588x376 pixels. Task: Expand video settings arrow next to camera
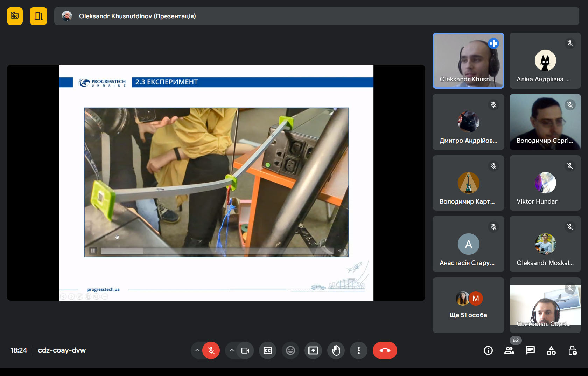(x=231, y=350)
